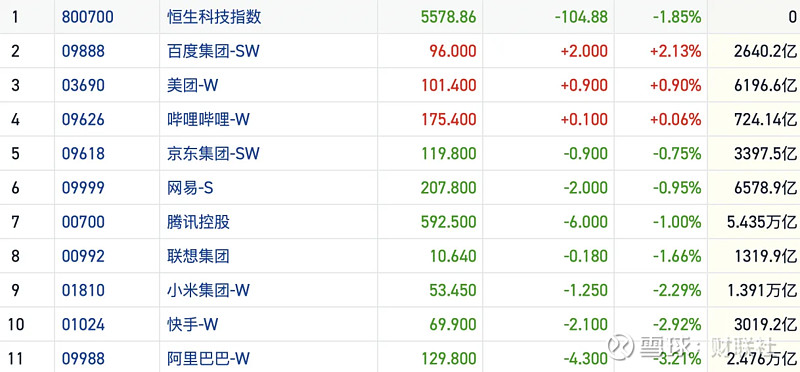Viewport: 800px width, 372px height.
Task: Click change value -104.88
Action: [x=581, y=17]
